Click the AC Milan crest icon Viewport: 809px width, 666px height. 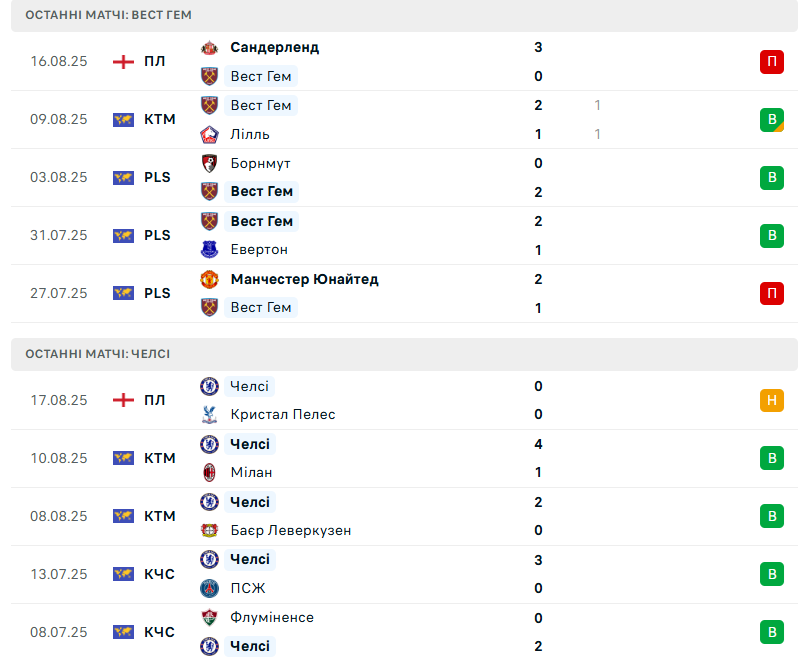point(209,472)
